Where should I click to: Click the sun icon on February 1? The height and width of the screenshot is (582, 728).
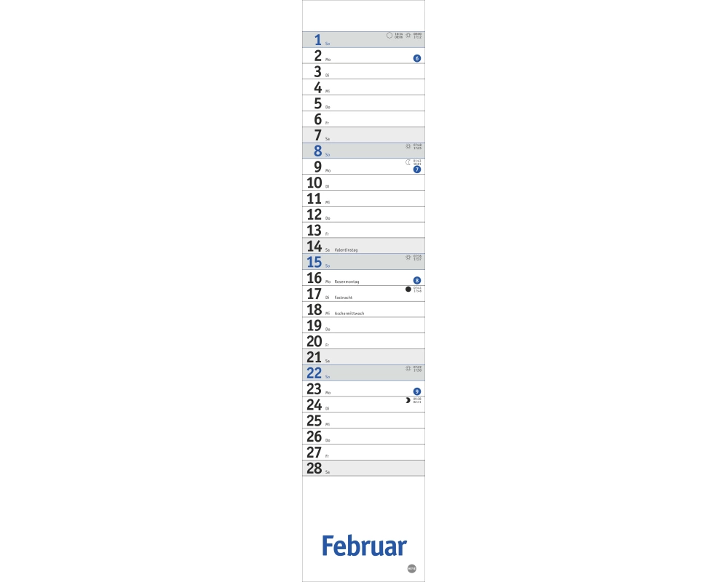(x=408, y=35)
